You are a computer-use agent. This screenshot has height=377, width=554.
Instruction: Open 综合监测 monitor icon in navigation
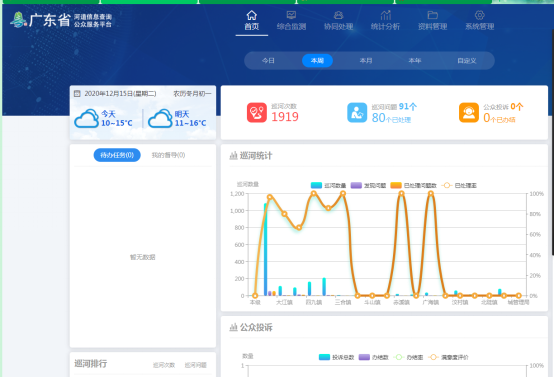coord(291,15)
